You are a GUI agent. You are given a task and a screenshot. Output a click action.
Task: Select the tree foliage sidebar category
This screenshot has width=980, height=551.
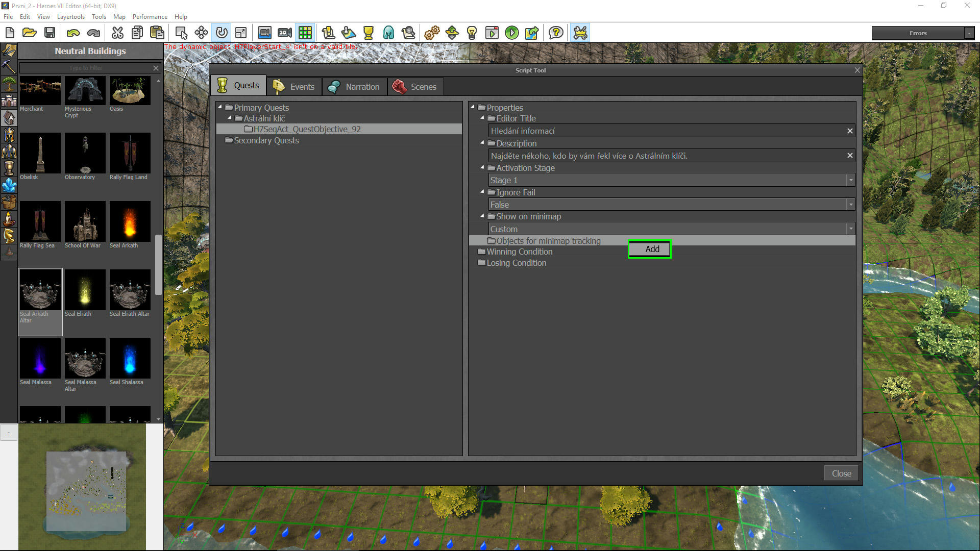pyautogui.click(x=9, y=84)
